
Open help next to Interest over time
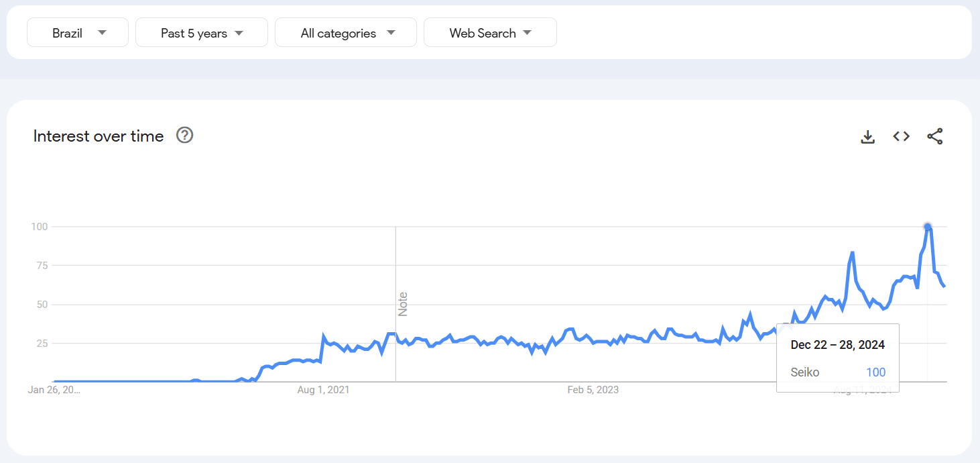(184, 136)
